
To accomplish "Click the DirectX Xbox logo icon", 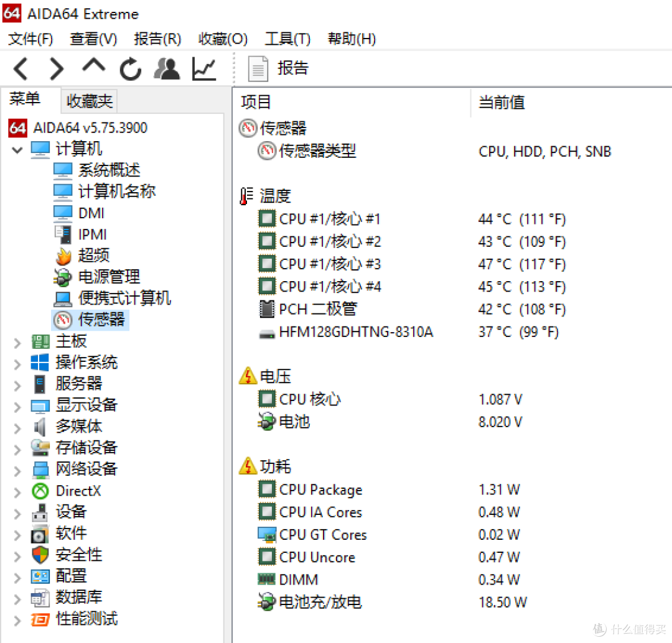I will [40, 491].
